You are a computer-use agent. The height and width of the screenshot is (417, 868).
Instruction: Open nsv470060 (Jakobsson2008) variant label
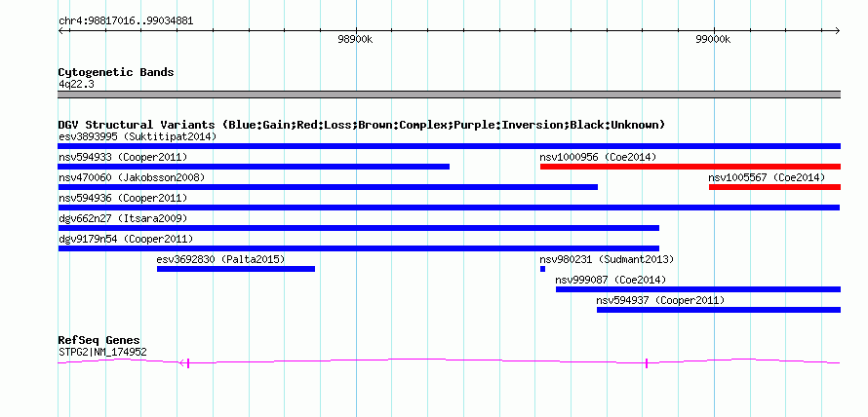(132, 177)
